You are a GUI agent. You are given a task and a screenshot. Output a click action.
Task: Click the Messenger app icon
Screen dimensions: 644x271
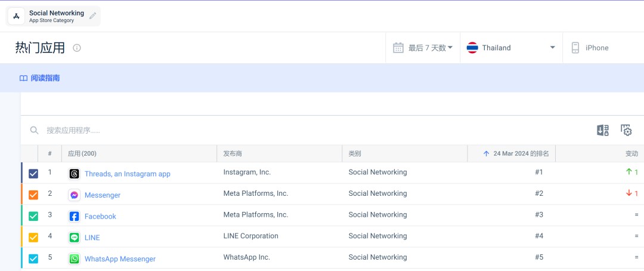74,195
